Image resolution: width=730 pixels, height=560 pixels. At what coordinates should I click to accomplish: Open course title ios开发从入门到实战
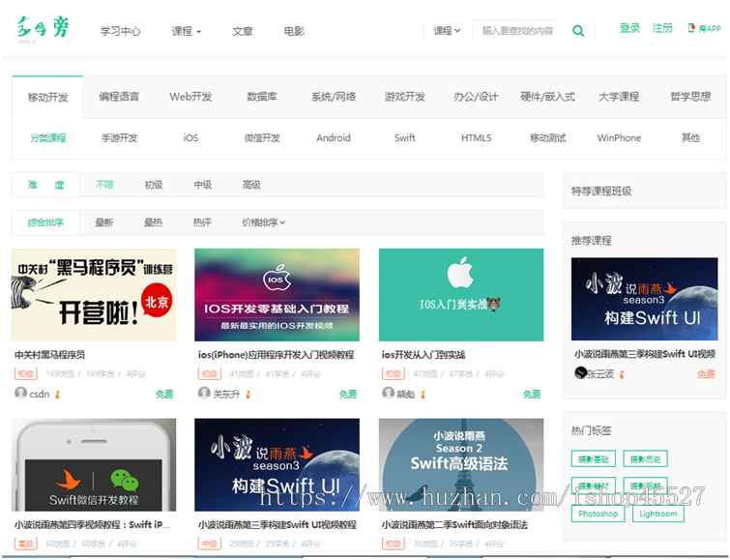pos(423,355)
